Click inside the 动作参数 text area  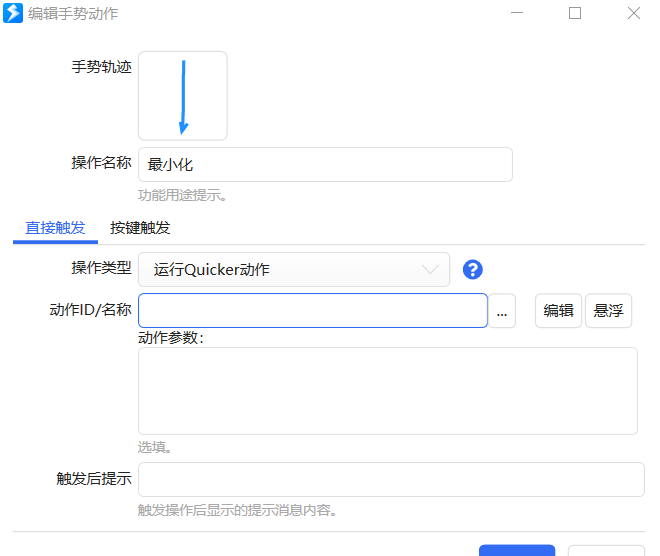click(x=387, y=391)
